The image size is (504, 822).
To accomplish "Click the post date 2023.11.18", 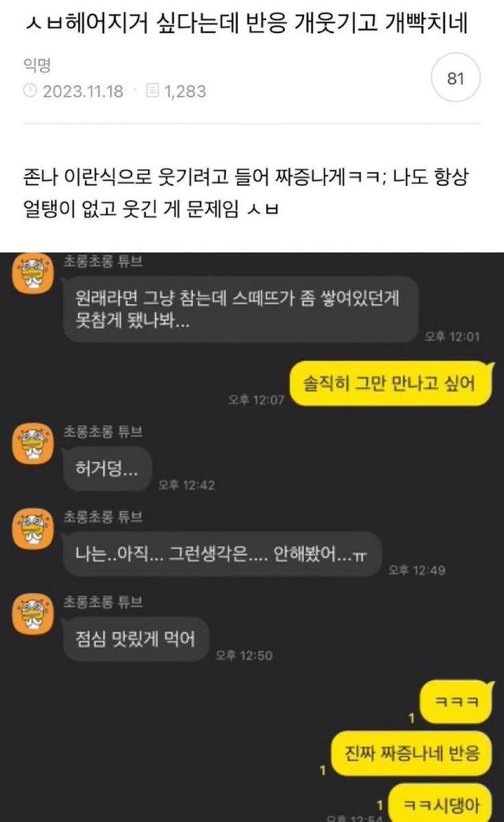I will click(83, 91).
